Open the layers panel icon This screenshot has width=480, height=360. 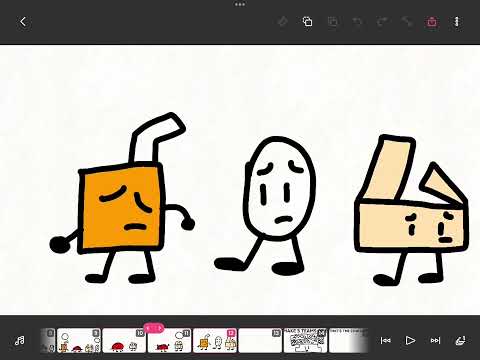coord(460,340)
